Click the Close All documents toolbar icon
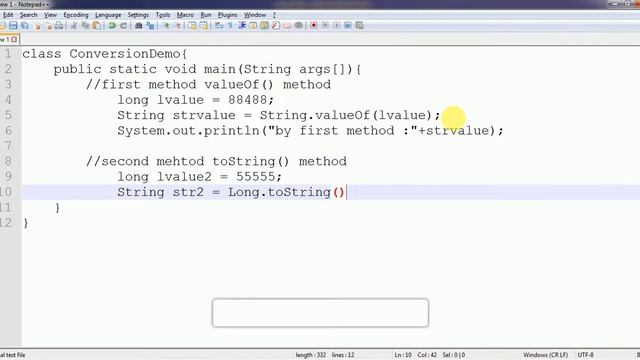This screenshot has height=360, width=640. (x=49, y=26)
